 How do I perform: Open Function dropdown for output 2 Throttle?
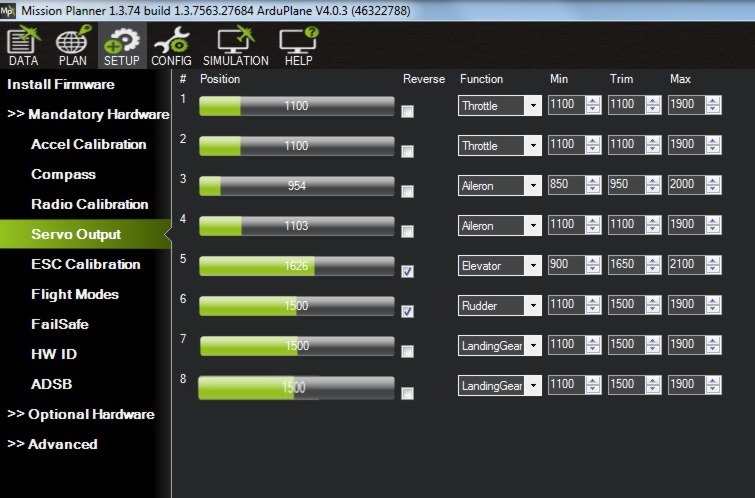500,145
